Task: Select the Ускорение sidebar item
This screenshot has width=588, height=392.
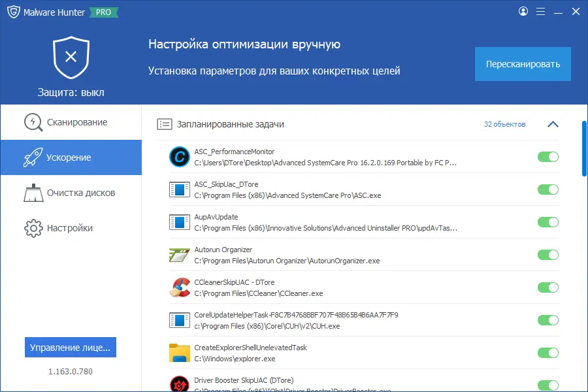Action: (71, 157)
